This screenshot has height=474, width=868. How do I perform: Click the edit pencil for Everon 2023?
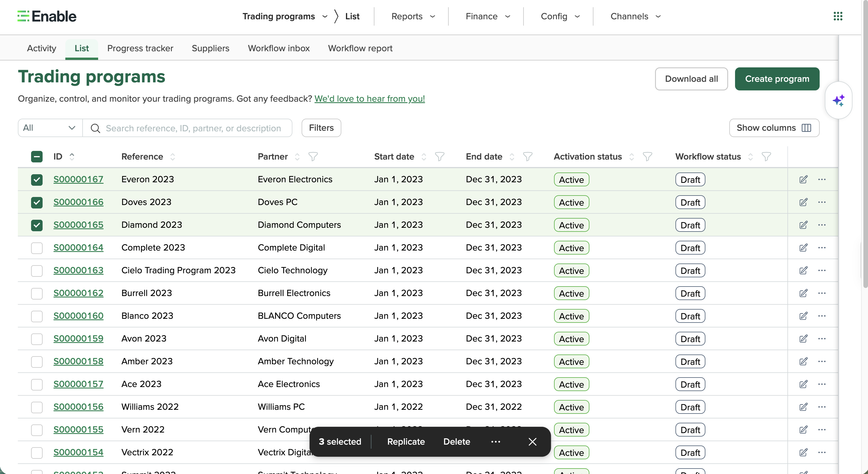click(x=803, y=179)
